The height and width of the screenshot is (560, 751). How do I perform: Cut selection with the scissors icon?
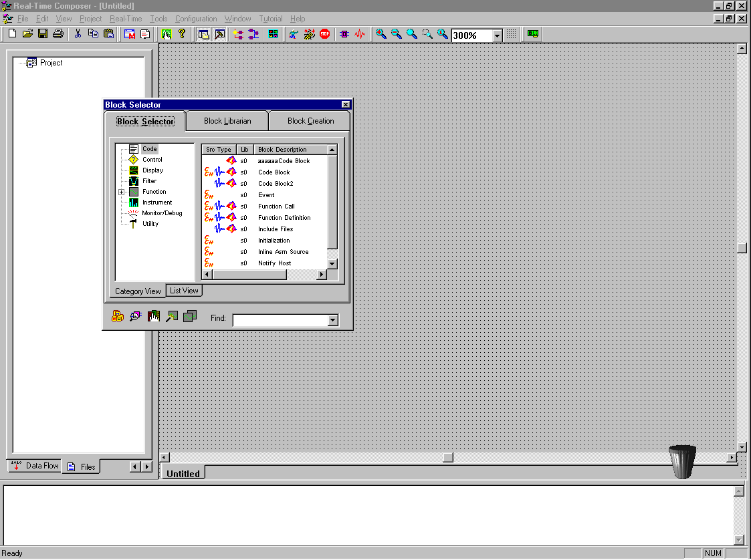pos(78,34)
